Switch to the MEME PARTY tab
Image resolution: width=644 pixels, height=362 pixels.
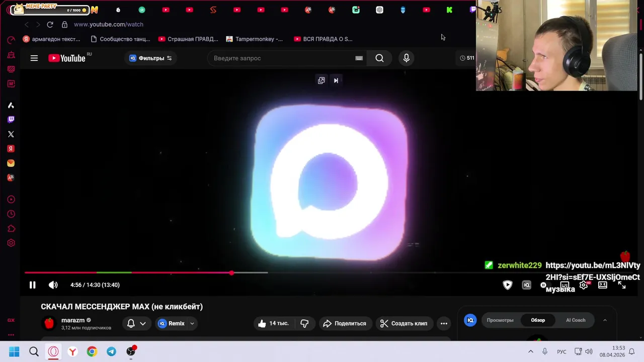point(49,9)
